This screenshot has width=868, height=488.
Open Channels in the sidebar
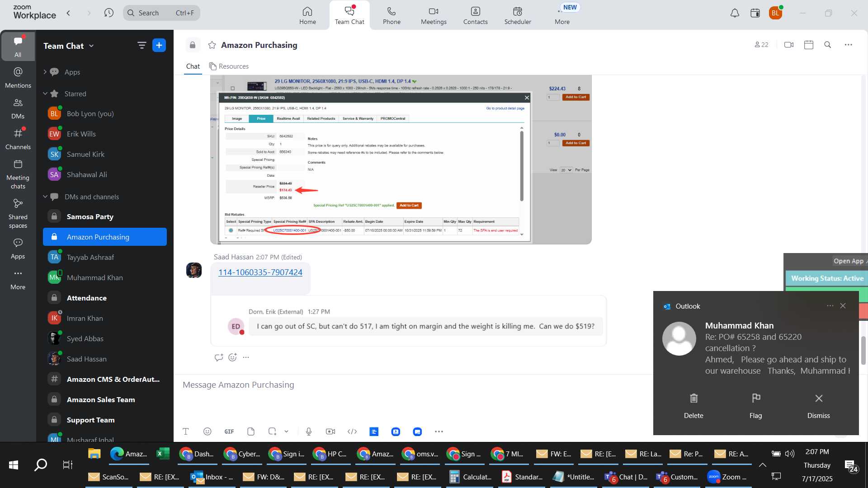18,139
